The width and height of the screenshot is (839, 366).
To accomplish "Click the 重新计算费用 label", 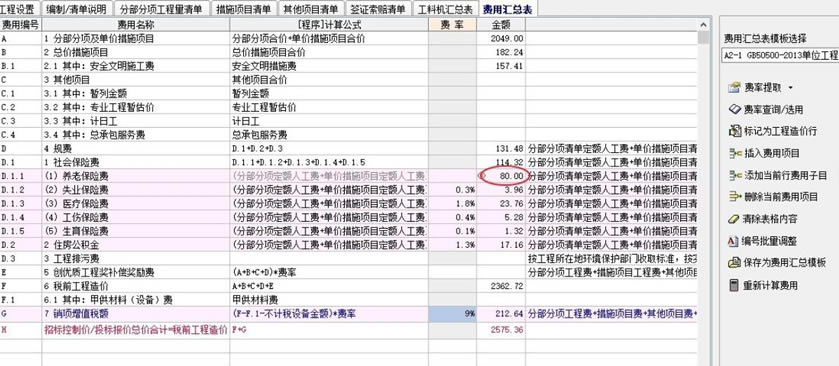I will (771, 285).
